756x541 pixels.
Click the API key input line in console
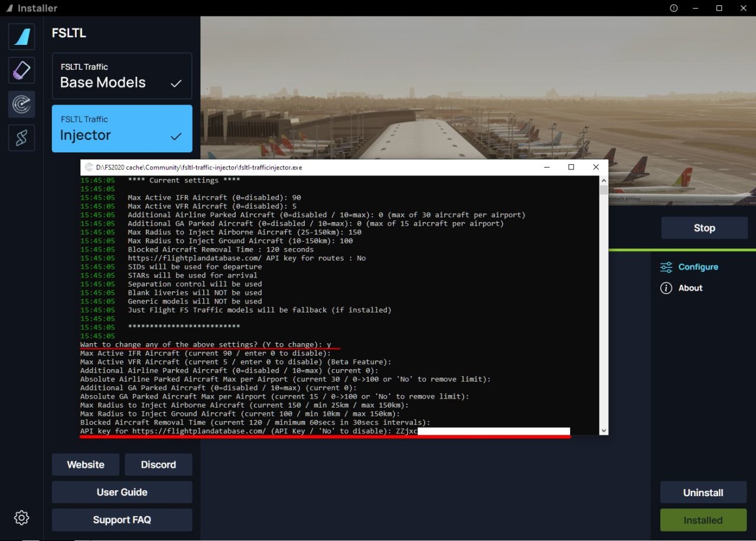[x=325, y=431]
